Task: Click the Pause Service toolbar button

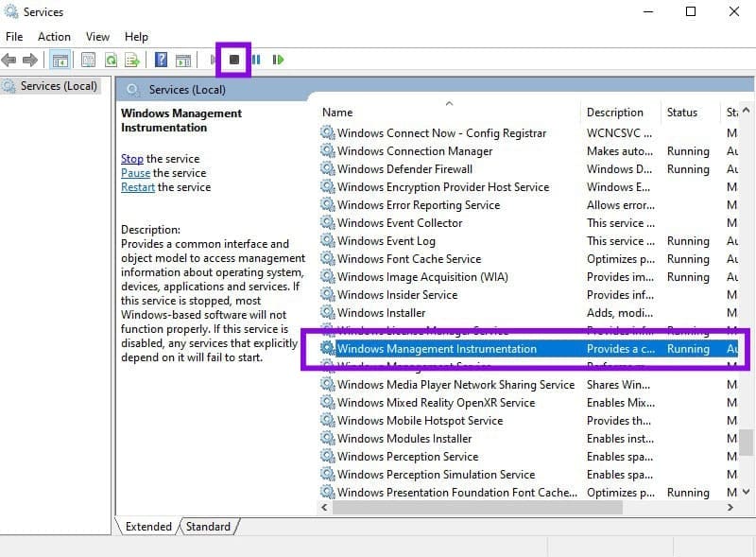Action: 256,60
